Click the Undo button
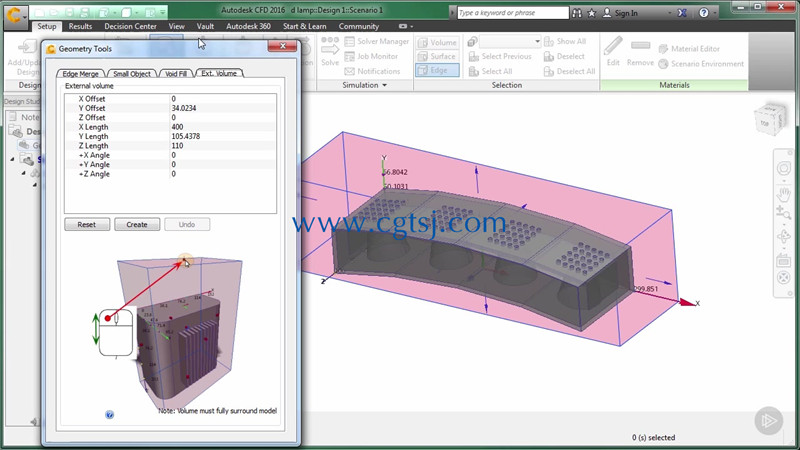The height and width of the screenshot is (450, 800). coord(187,224)
